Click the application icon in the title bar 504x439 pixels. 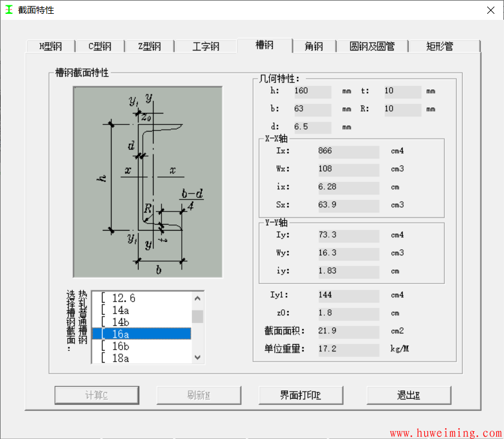pos(10,10)
